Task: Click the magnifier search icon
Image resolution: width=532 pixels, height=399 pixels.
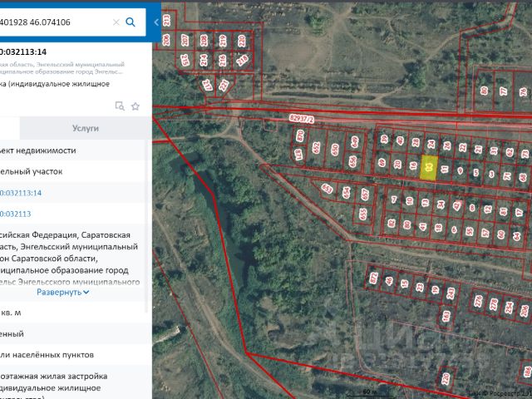Action: pos(131,22)
